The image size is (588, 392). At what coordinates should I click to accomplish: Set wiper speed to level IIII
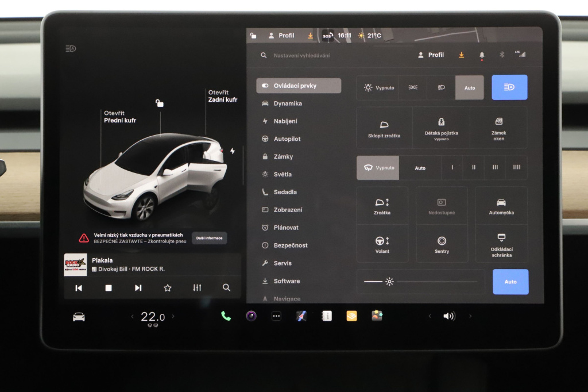[516, 167]
